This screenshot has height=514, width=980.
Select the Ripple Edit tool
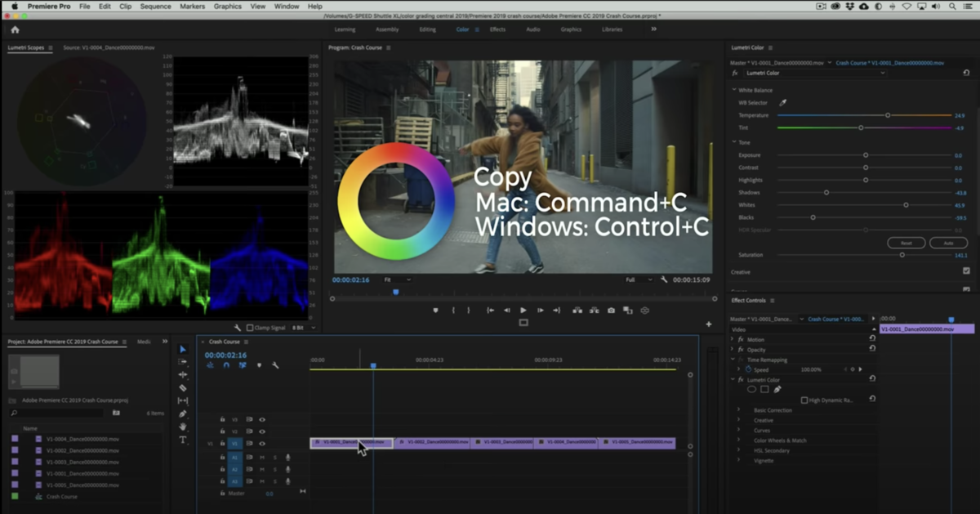click(x=183, y=374)
